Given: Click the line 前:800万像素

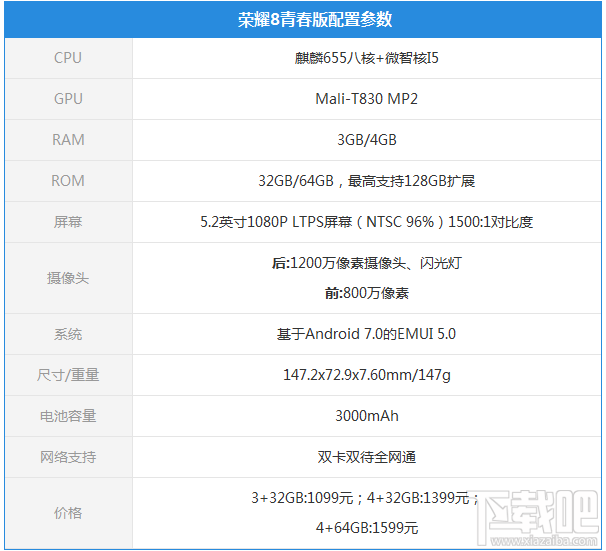Looking at the screenshot, I should point(366,293).
